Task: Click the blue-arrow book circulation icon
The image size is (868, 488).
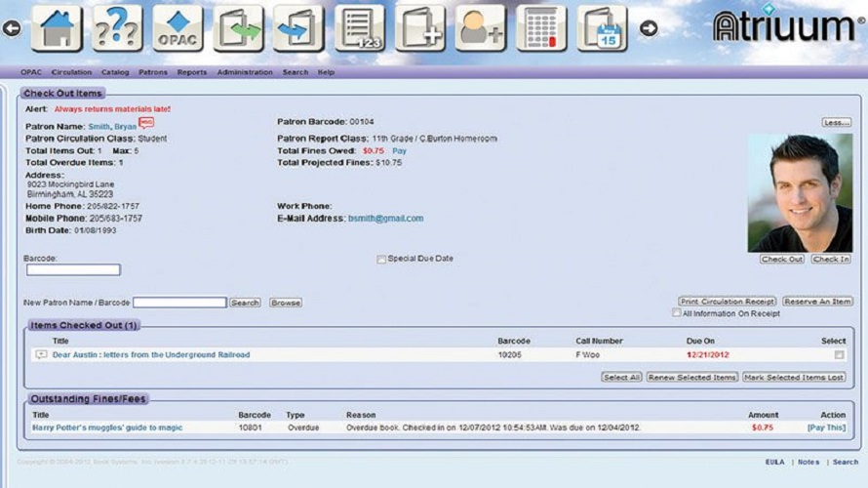Action: pos(298,28)
